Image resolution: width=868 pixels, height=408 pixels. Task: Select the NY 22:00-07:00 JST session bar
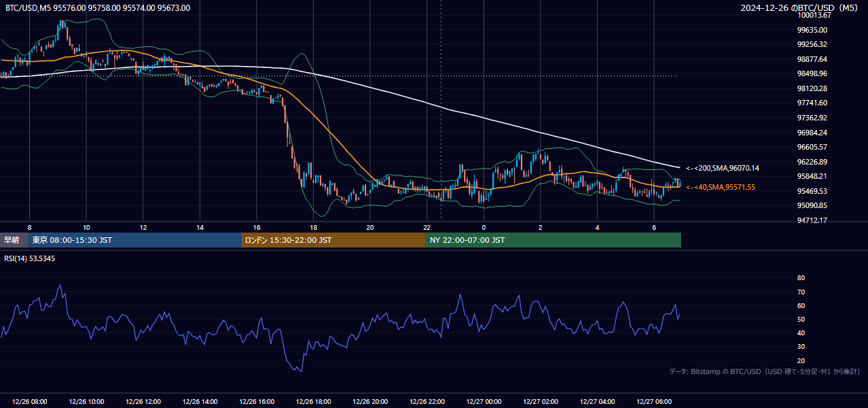tap(554, 240)
